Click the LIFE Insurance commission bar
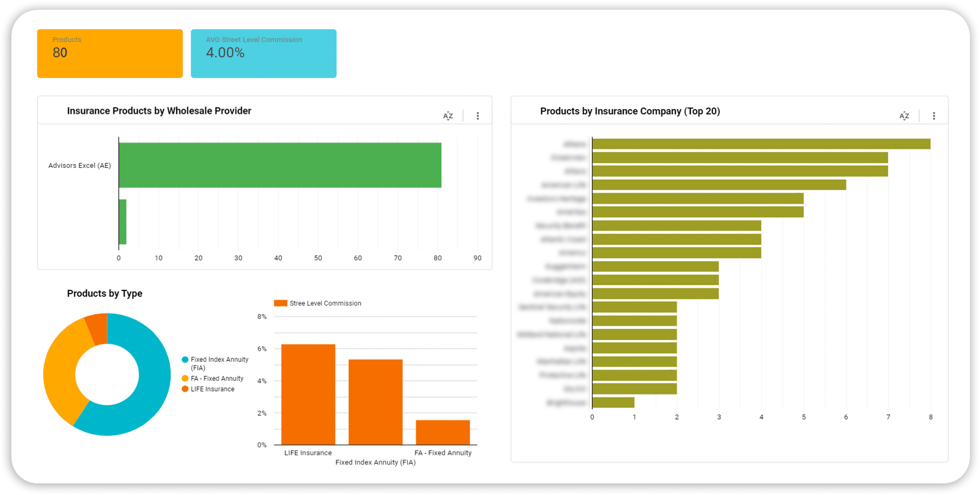Image resolution: width=980 pixels, height=495 pixels. tap(308, 394)
